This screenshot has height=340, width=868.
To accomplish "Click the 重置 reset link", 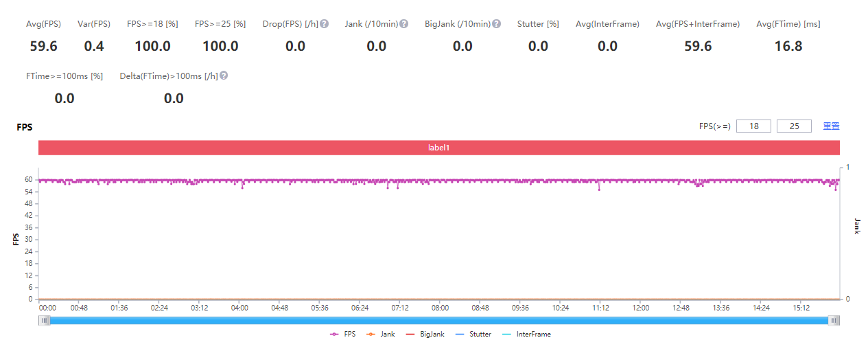I will (x=831, y=126).
